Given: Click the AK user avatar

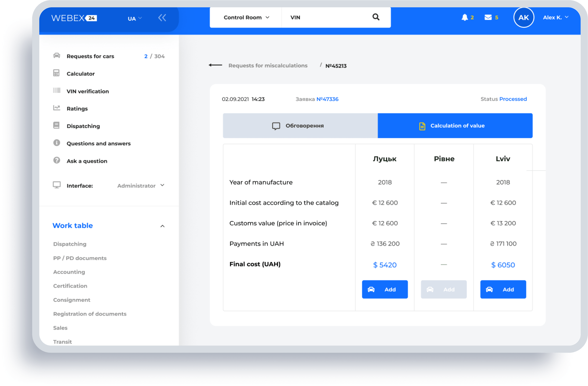Looking at the screenshot, I should click(x=523, y=18).
